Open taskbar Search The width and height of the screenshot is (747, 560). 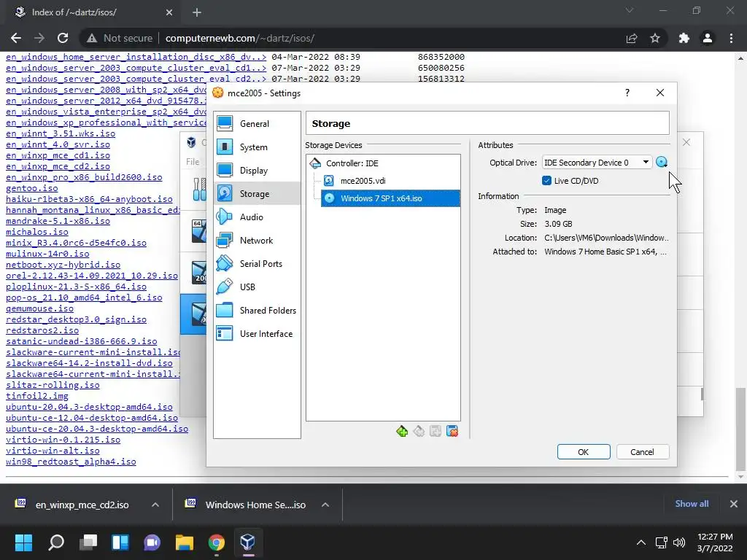point(55,542)
